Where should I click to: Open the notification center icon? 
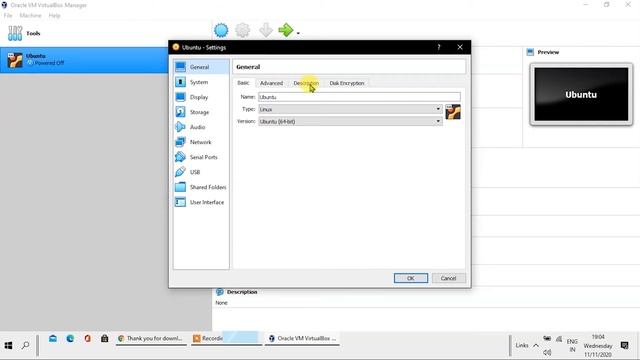point(624,346)
